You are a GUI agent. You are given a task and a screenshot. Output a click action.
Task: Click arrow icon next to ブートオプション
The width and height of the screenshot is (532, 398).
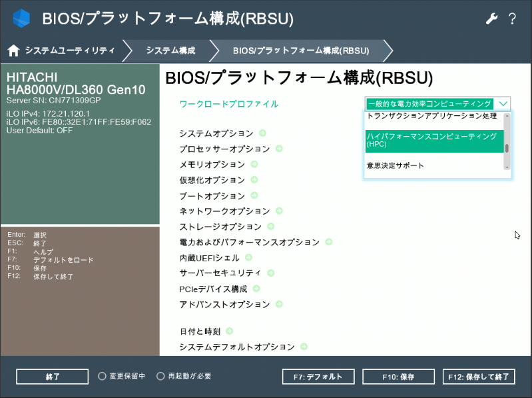(x=254, y=195)
